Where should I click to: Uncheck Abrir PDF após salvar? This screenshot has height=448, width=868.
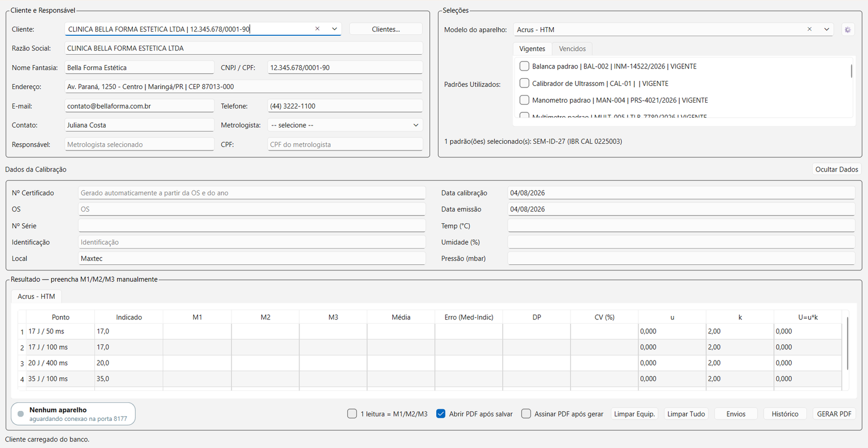(441, 414)
